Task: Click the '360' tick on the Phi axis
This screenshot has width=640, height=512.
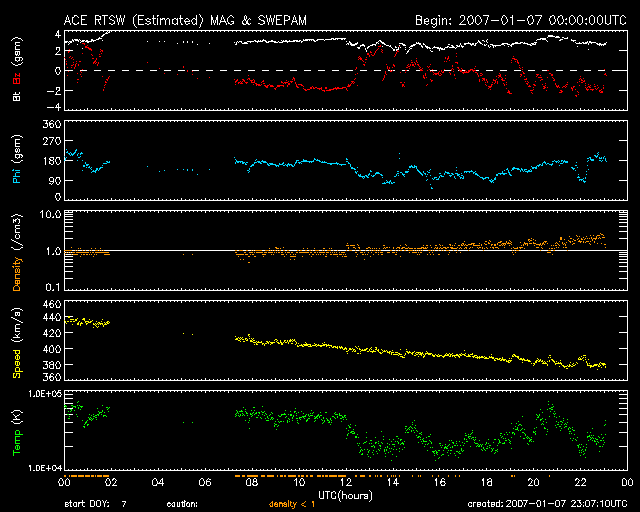Action: (x=52, y=124)
